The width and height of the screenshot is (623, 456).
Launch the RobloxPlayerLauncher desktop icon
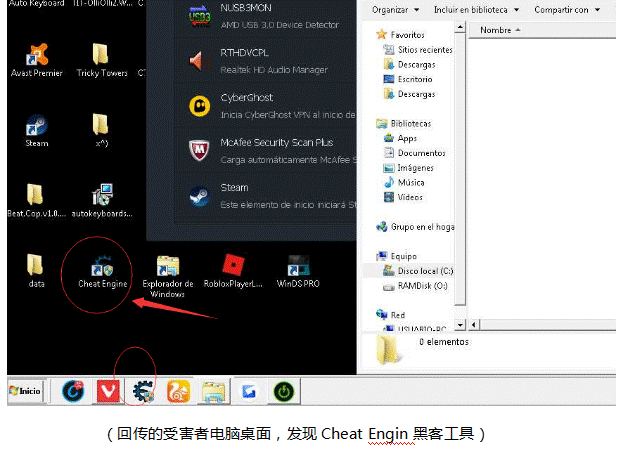[x=233, y=271]
